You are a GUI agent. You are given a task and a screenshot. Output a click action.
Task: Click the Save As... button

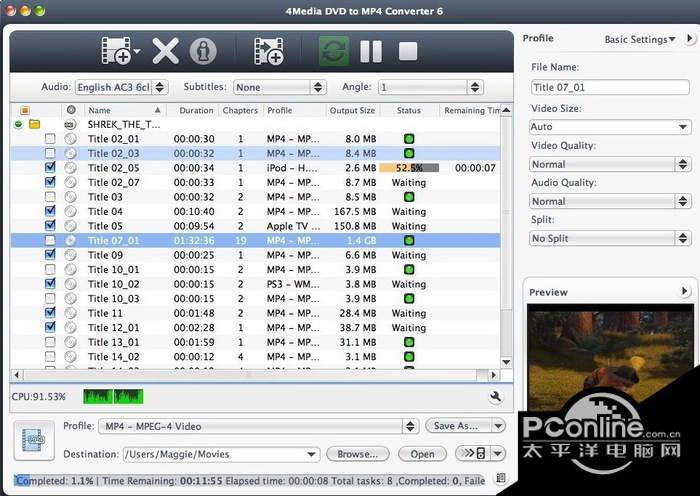point(458,426)
